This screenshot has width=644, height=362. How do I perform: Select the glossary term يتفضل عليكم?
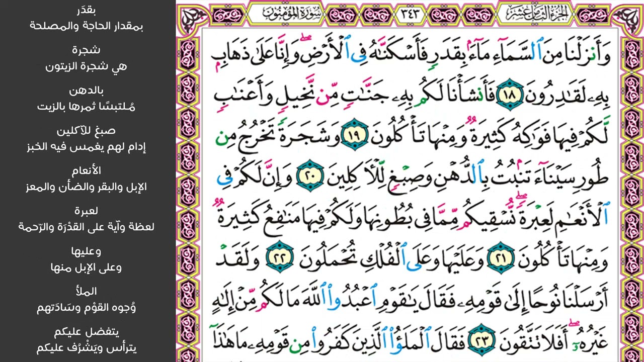pos(87,332)
